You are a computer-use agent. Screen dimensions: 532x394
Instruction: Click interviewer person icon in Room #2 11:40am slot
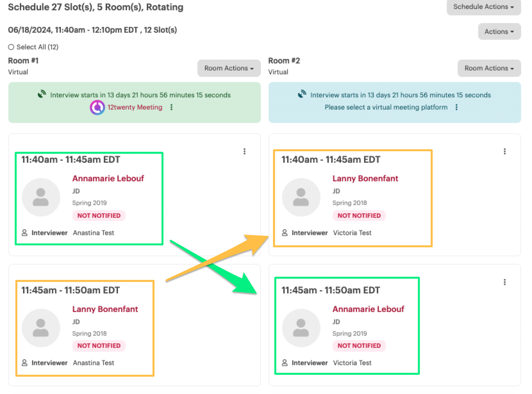(285, 233)
